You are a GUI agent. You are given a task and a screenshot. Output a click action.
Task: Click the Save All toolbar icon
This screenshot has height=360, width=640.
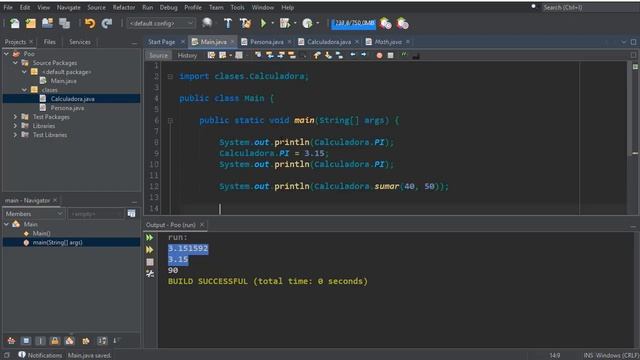[x=64, y=23]
